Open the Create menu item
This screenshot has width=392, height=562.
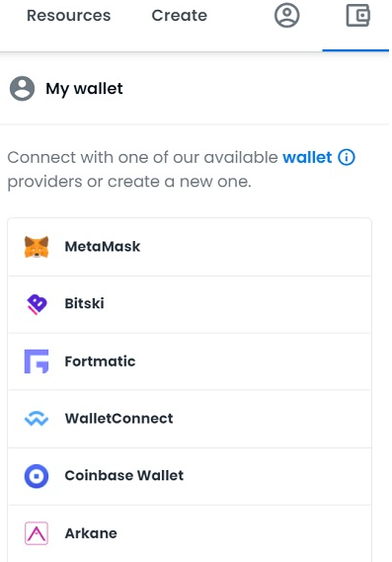[x=179, y=16]
